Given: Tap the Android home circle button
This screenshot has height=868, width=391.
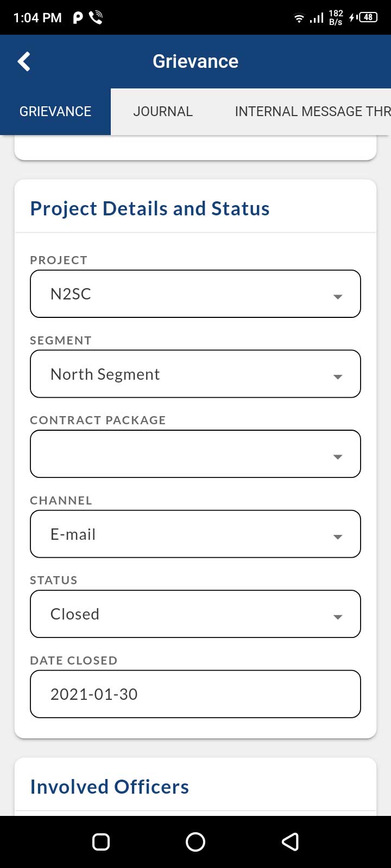Looking at the screenshot, I should 195,841.
